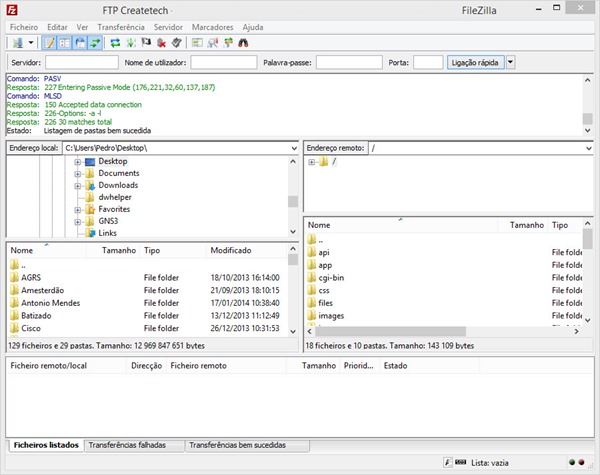Select the Amesterdão local folder
This screenshot has width=600, height=475.
pyautogui.click(x=42, y=290)
